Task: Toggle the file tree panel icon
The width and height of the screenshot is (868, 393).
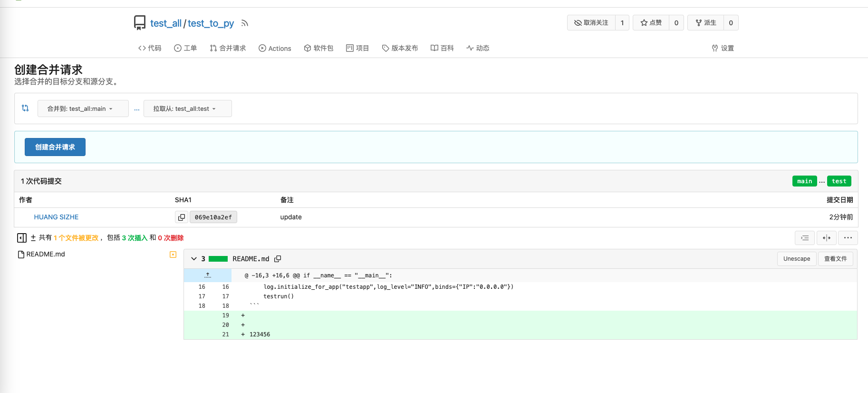Action: point(22,237)
